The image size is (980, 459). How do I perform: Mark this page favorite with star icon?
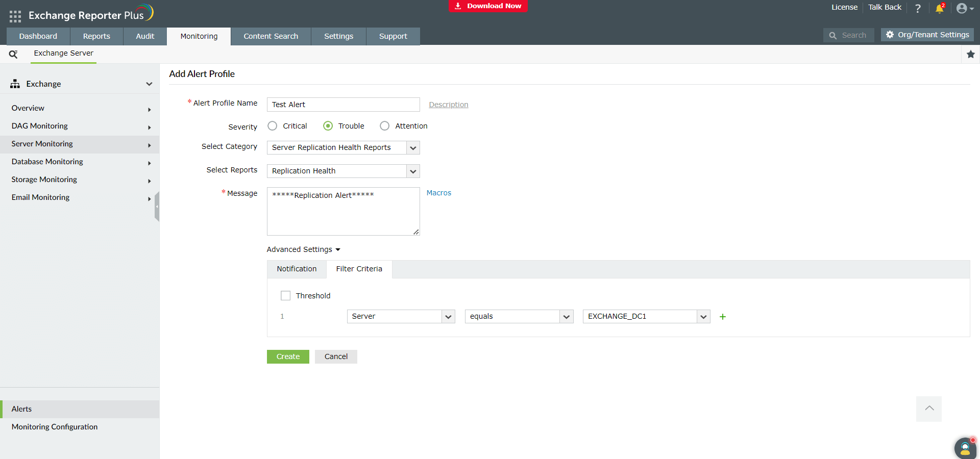tap(971, 54)
